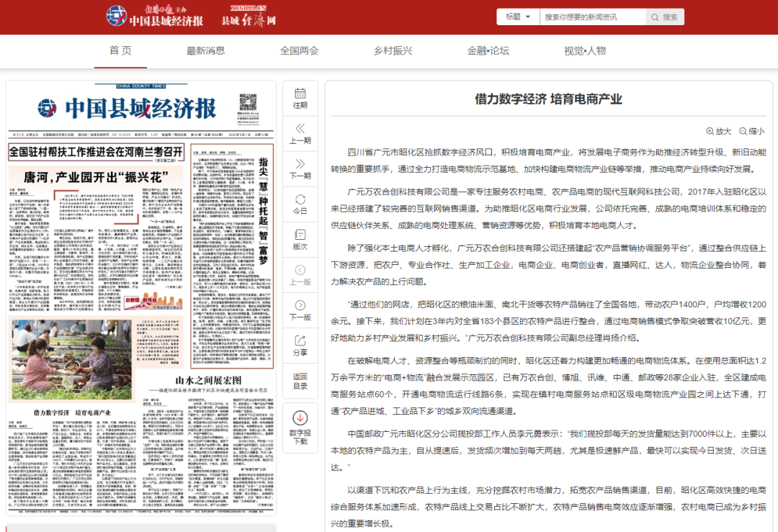
Task: Click newspaper headline 全国驻村帮扶工作推进会在河南兰考召开
Action: 97,152
